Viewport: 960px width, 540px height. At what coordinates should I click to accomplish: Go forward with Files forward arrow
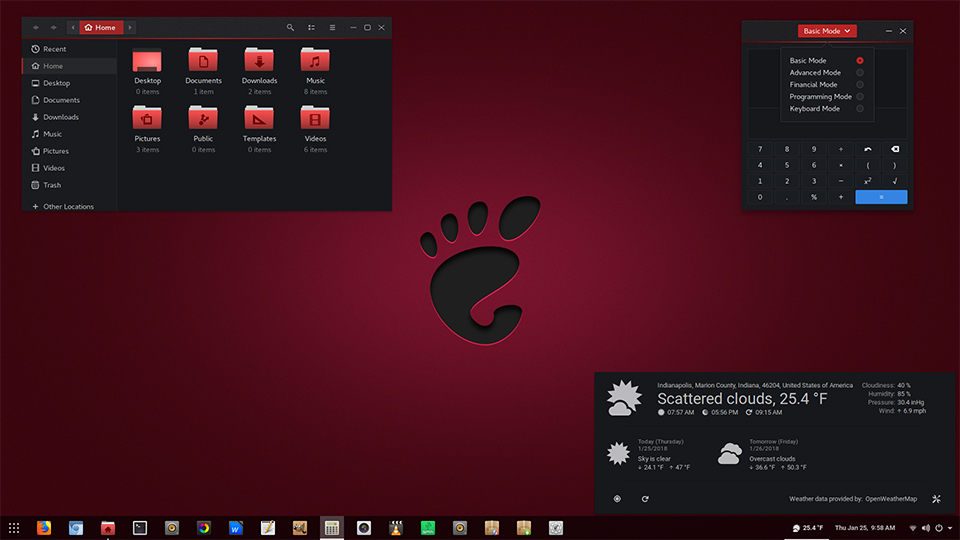(54, 28)
